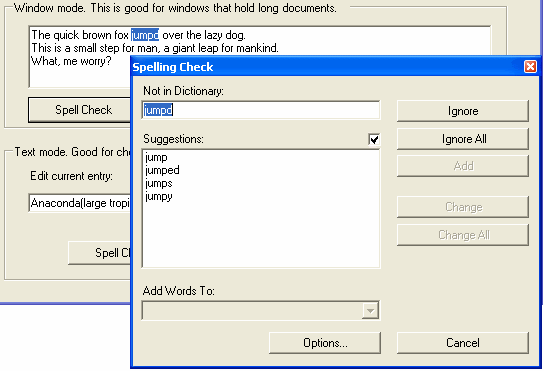This screenshot has width=544, height=371.
Task: Click the line about giant leap for mankind
Action: pos(155,48)
